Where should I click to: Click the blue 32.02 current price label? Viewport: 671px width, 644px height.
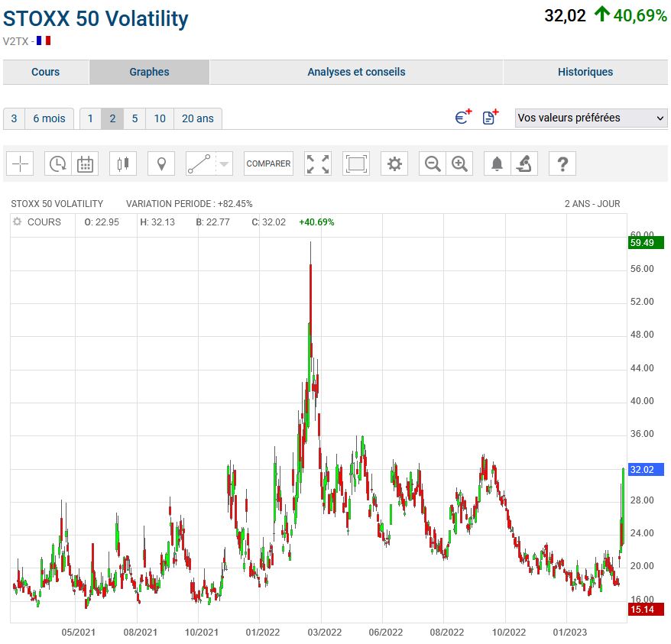tap(646, 469)
